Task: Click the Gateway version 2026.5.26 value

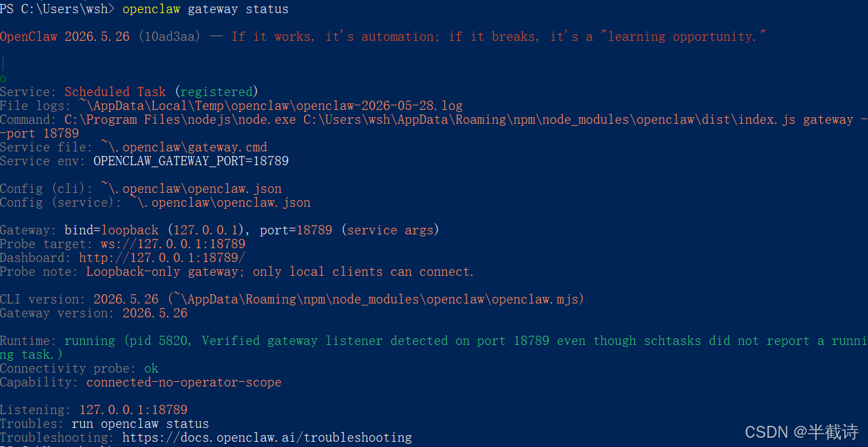Action: [x=155, y=313]
